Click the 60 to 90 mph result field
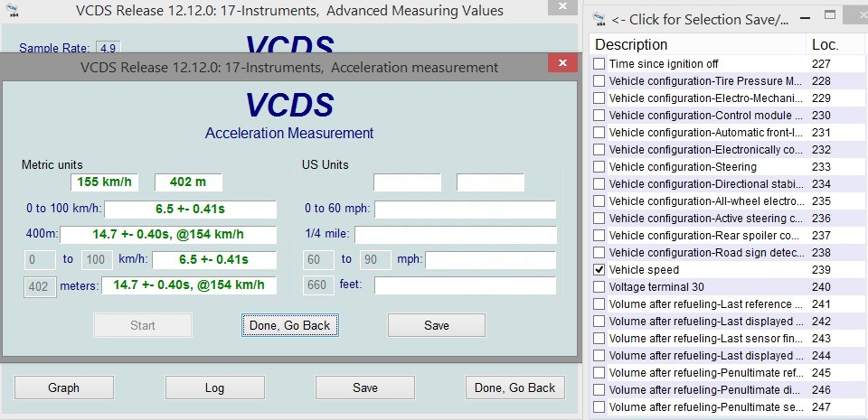This screenshot has height=420, width=868. pyautogui.click(x=490, y=260)
